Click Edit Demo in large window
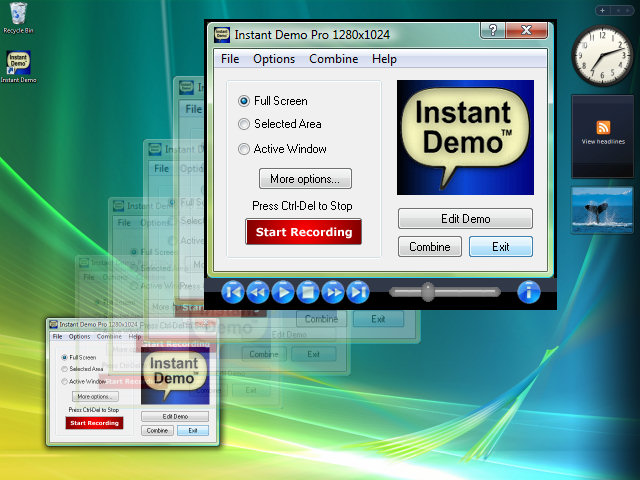 [465, 219]
